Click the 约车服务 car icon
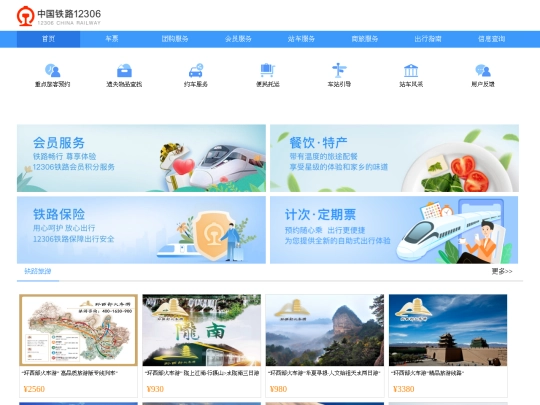Screen dimensions: 540x405 coord(196,71)
